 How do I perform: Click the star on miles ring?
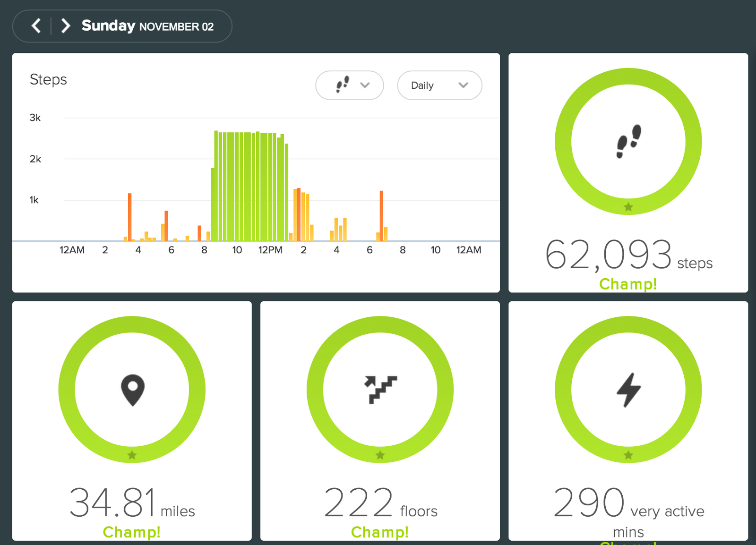click(132, 455)
